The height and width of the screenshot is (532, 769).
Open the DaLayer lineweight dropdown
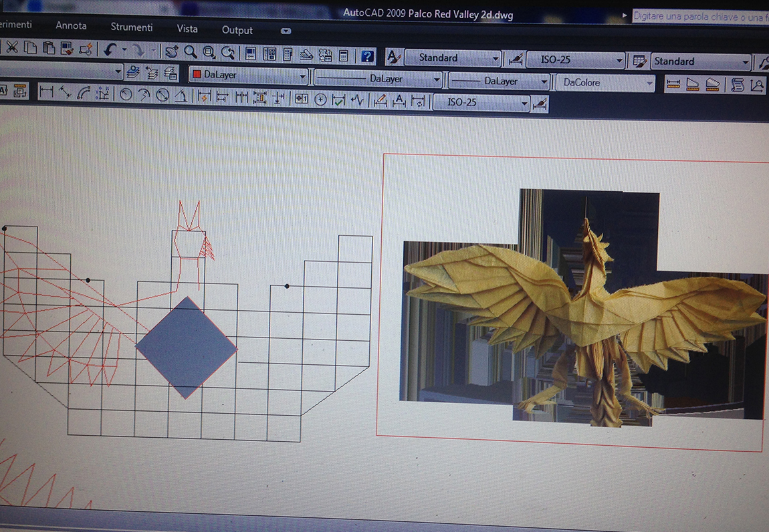point(500,81)
